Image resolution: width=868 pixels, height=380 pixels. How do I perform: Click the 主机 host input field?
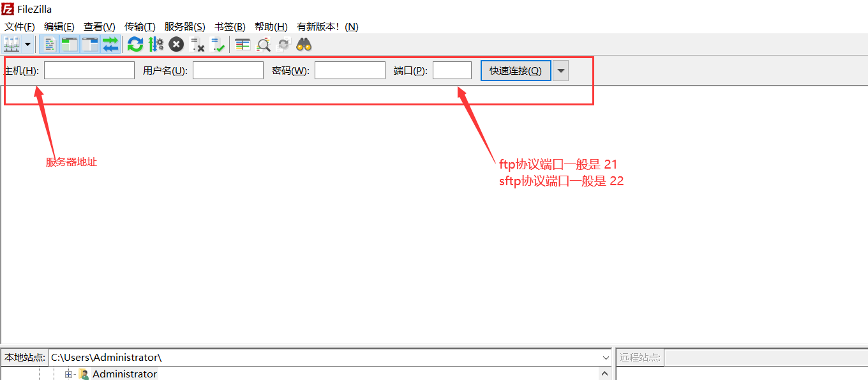click(x=89, y=70)
